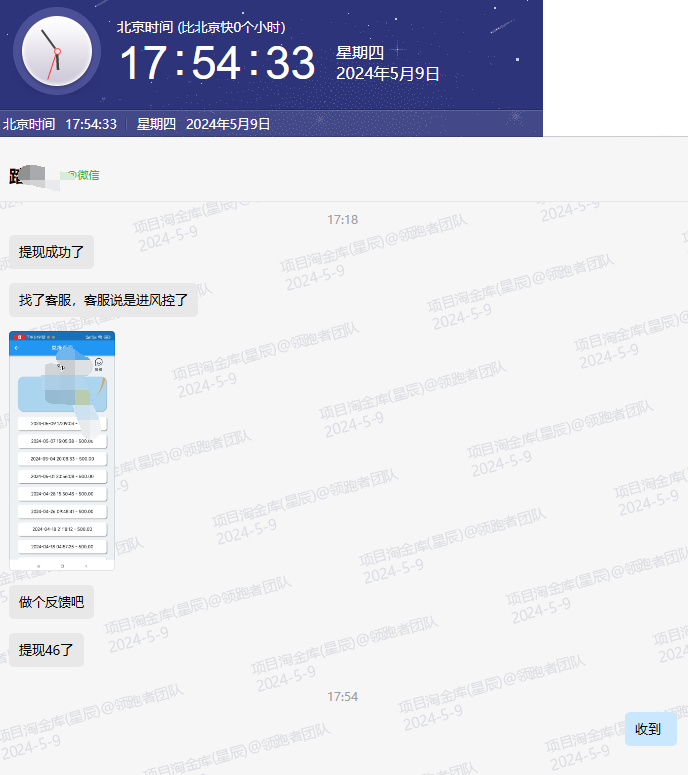
Task: Click 北京时间 in the lower strip bar
Action: point(29,124)
